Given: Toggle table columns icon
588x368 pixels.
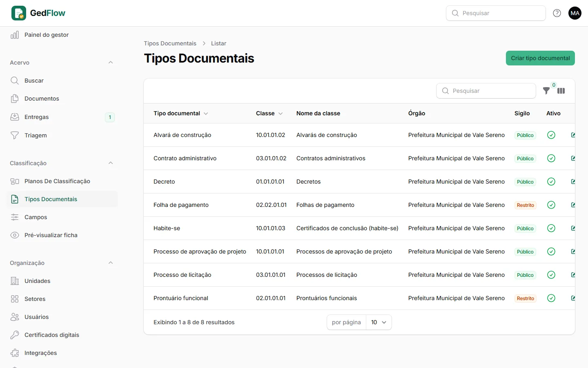Looking at the screenshot, I should (x=561, y=91).
